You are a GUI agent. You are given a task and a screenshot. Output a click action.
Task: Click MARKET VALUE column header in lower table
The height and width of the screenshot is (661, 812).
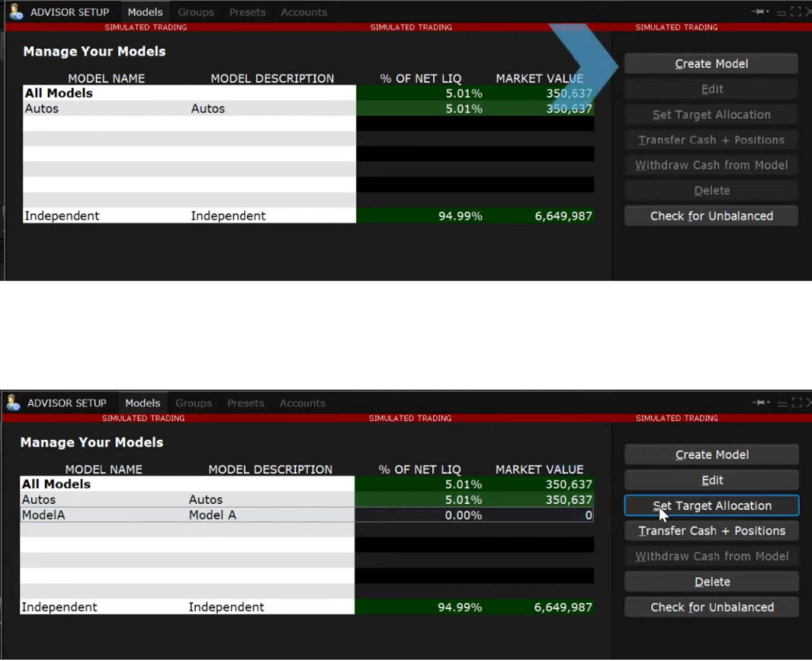[x=539, y=469]
